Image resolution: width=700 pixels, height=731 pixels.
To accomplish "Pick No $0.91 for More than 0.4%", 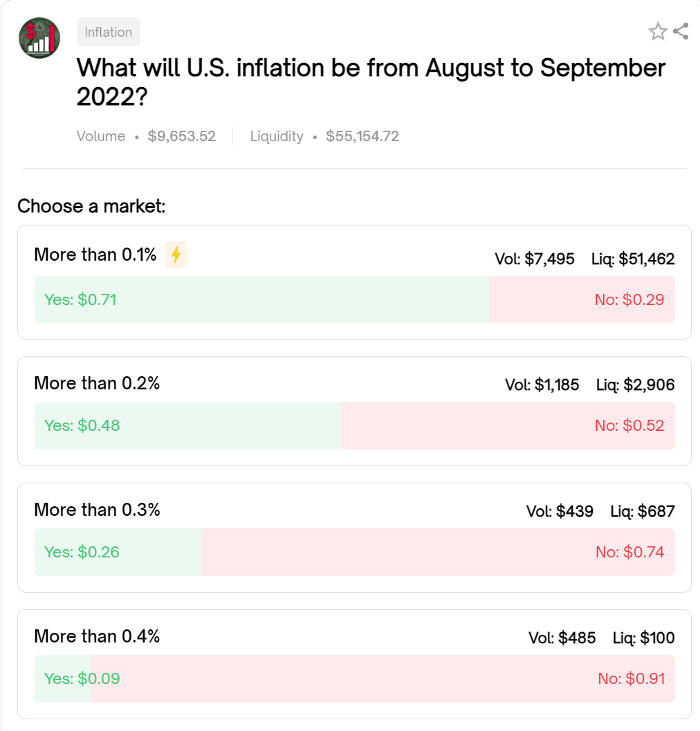I will 630,678.
